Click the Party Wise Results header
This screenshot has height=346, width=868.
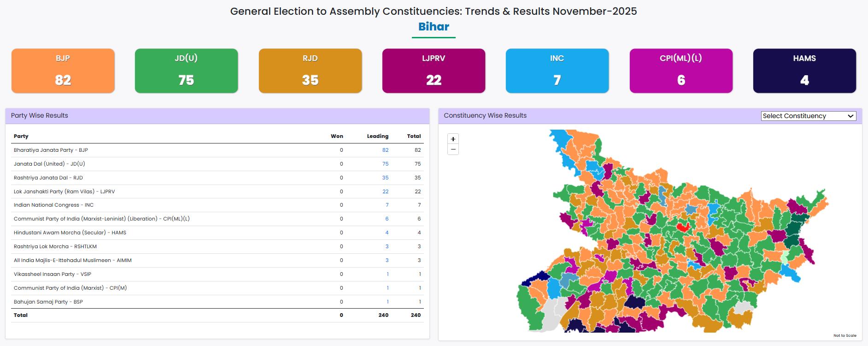40,115
